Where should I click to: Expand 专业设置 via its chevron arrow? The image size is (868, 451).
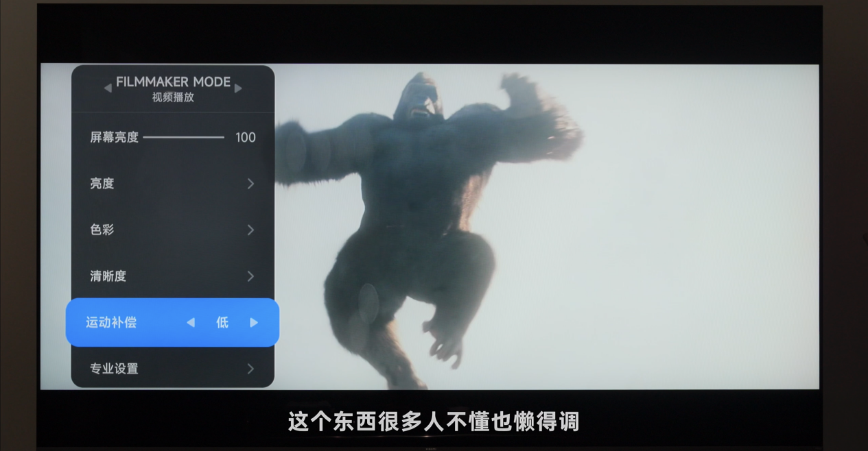[x=250, y=369]
